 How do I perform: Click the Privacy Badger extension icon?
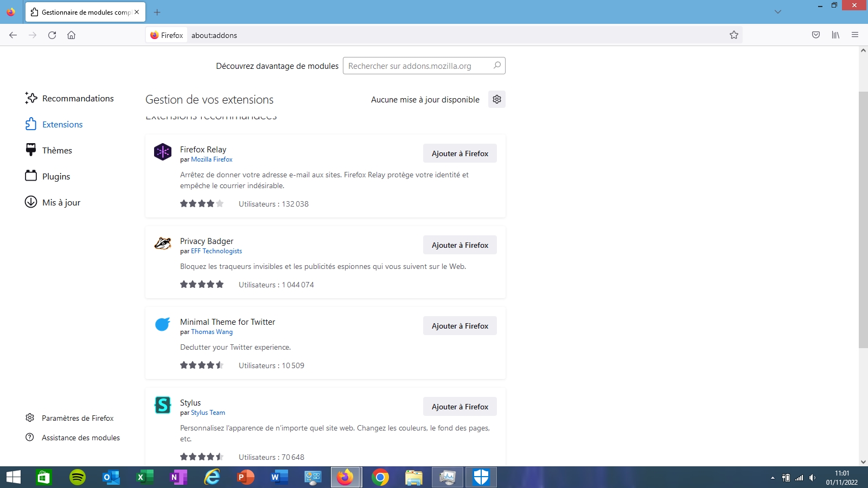pyautogui.click(x=163, y=243)
